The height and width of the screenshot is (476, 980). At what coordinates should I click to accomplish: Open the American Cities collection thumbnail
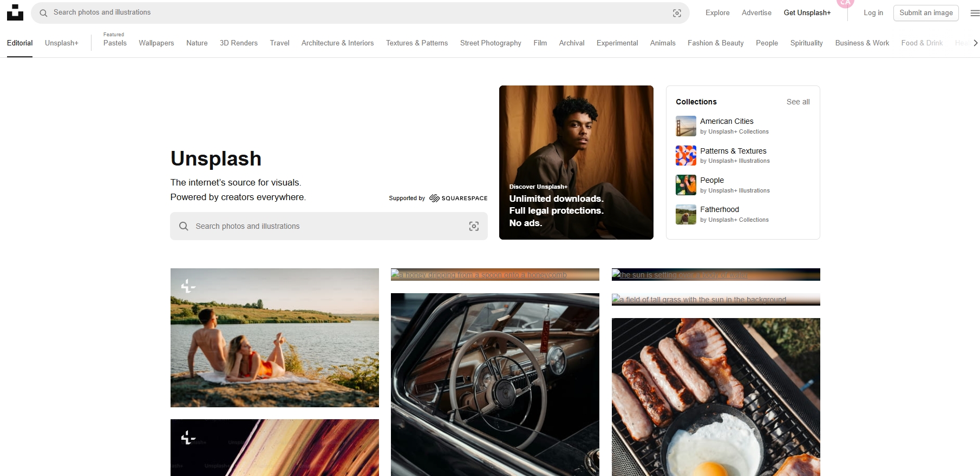click(x=686, y=126)
